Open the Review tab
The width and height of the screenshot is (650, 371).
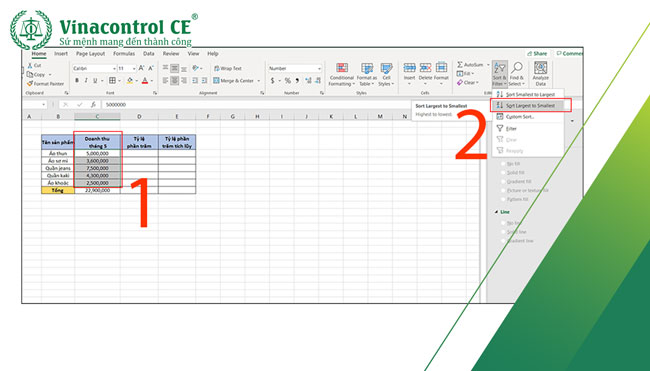click(x=171, y=54)
